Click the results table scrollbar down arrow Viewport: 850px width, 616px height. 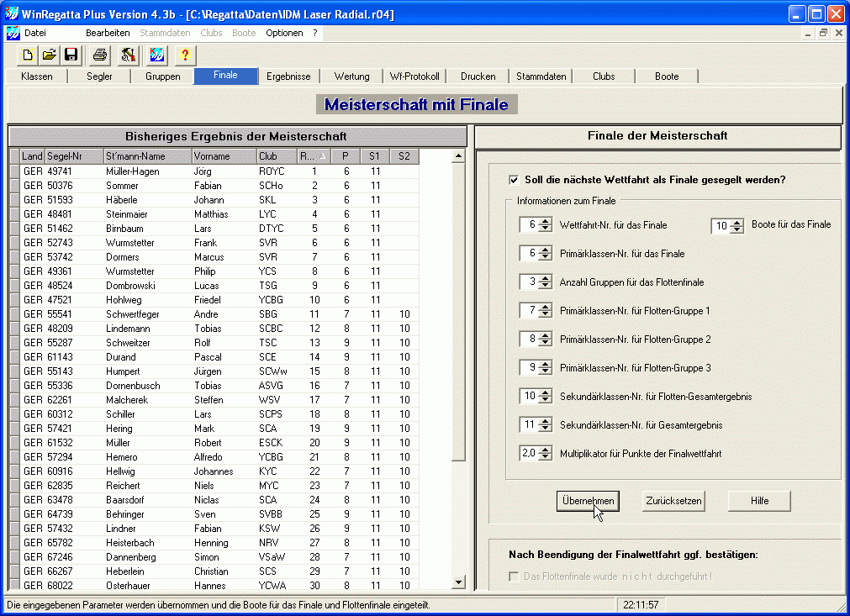click(458, 582)
